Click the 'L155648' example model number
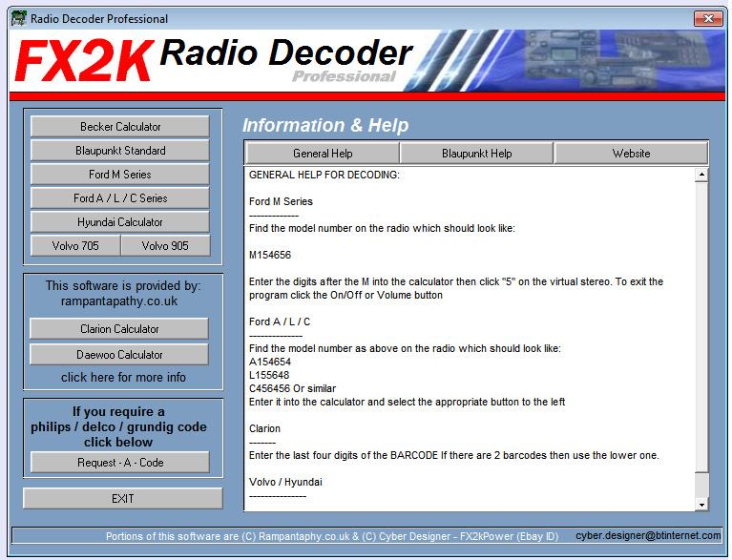 pos(269,375)
